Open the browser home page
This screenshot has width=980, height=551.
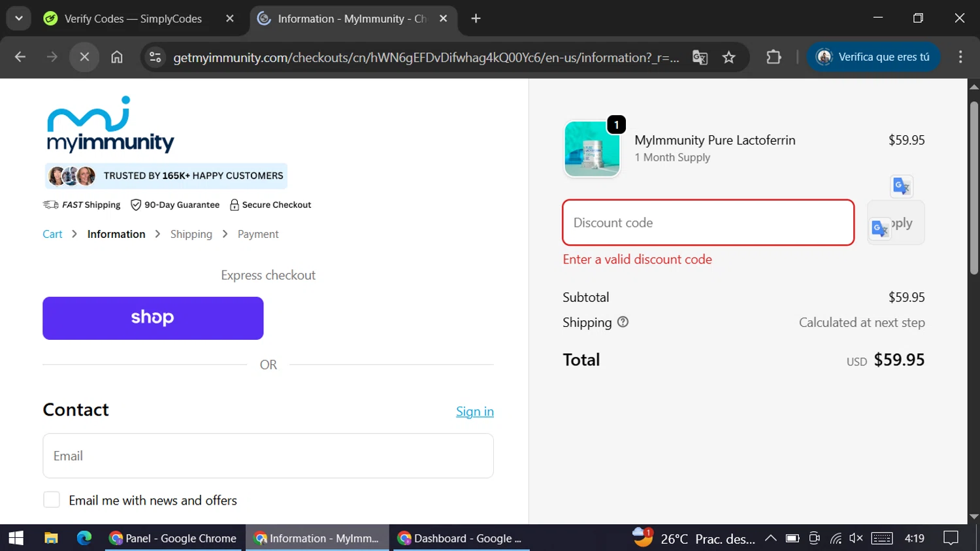point(116,57)
